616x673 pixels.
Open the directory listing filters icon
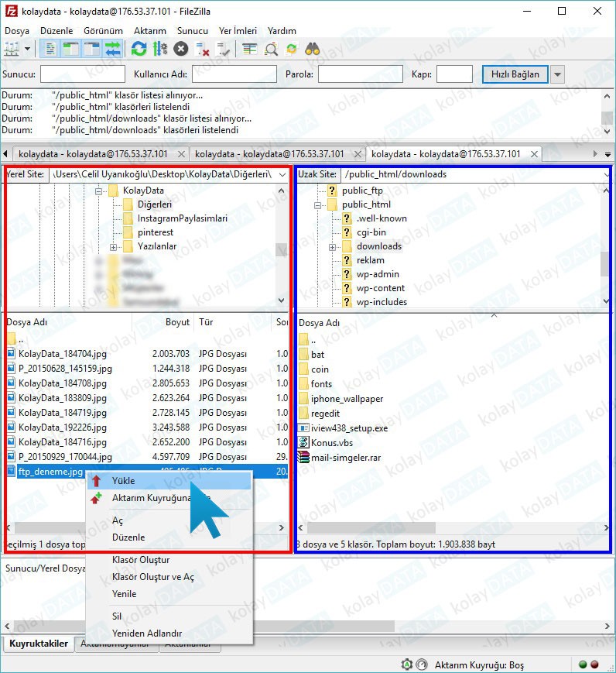point(249,49)
